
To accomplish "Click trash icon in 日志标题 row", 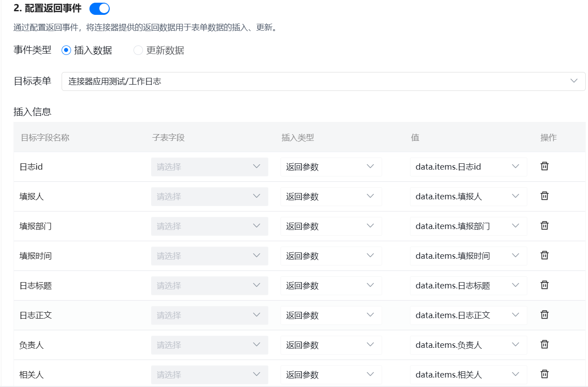I will click(x=544, y=285).
